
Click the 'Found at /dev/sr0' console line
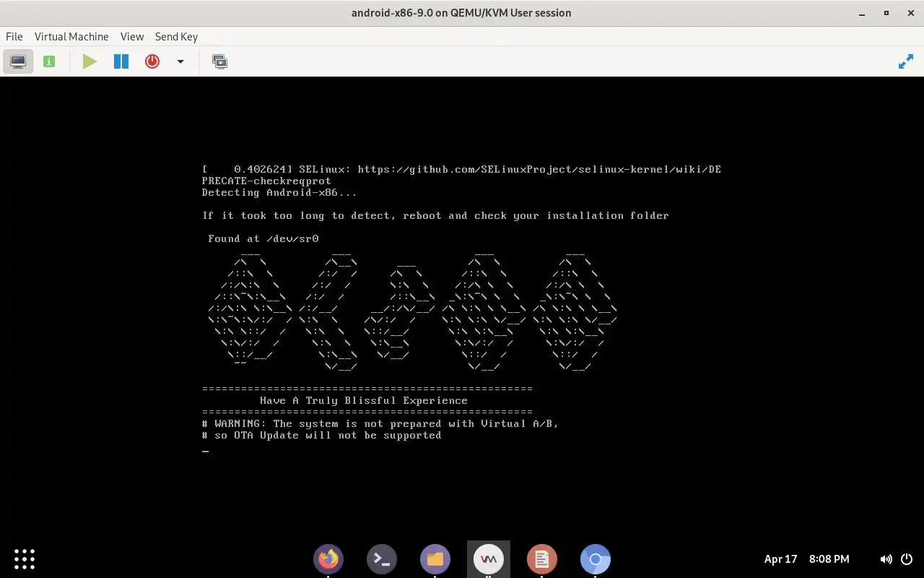click(263, 238)
